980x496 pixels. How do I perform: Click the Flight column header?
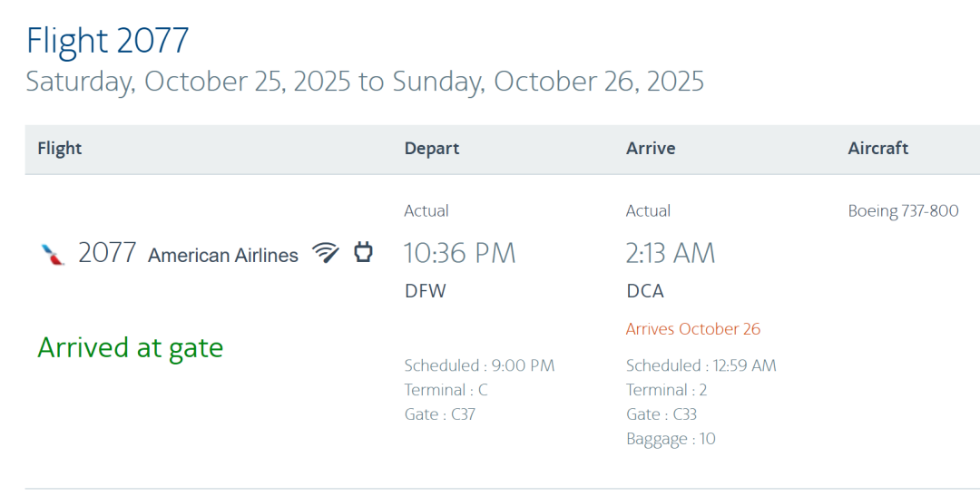(x=60, y=149)
